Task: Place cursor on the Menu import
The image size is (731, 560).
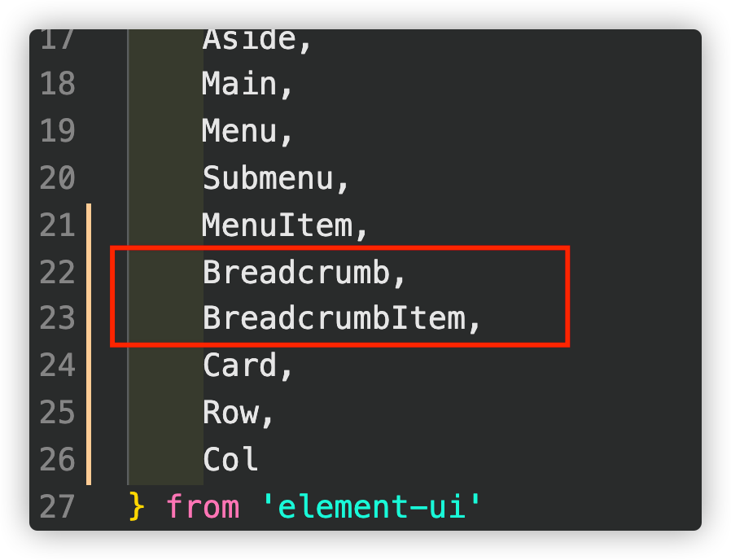Action: tap(240, 130)
